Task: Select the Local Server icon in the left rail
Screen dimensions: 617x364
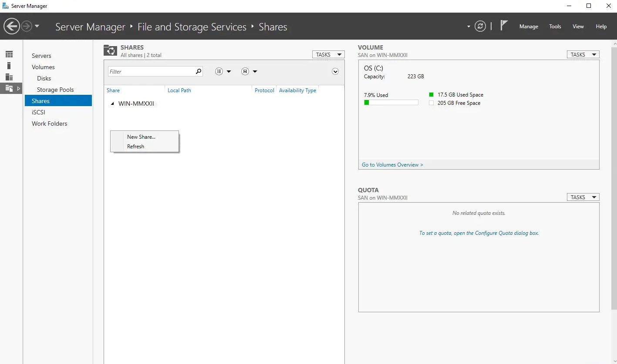Action: click(x=9, y=66)
